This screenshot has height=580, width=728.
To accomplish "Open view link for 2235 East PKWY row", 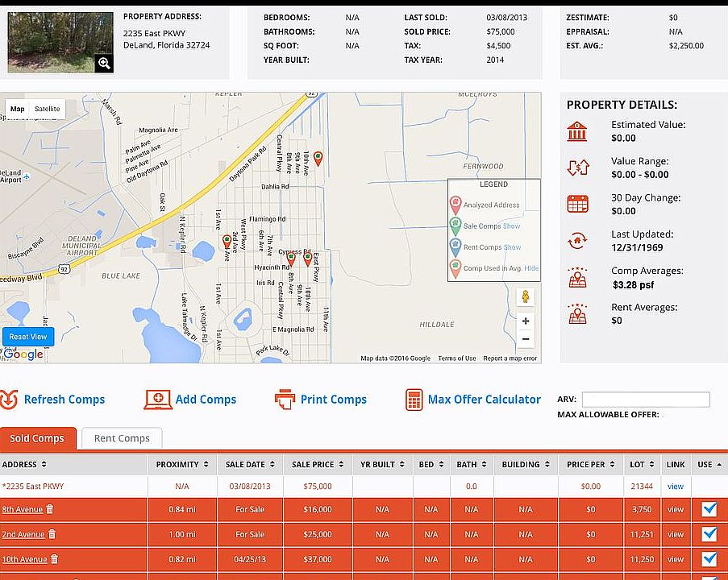I will tap(675, 487).
